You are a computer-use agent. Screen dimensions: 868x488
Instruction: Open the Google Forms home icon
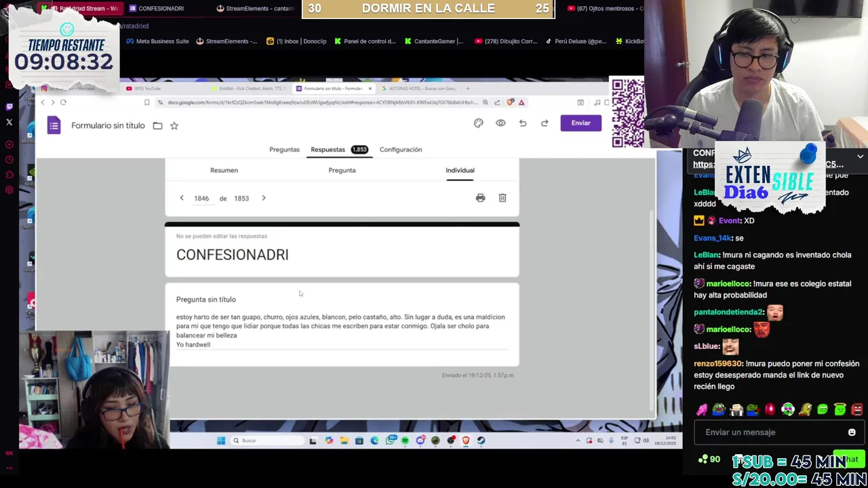[54, 125]
